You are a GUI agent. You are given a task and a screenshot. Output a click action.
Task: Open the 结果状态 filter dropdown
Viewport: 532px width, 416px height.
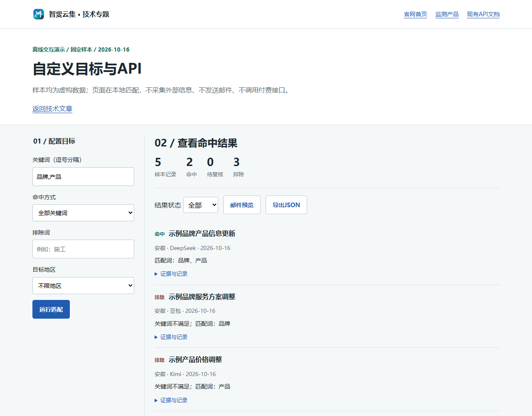click(x=201, y=205)
